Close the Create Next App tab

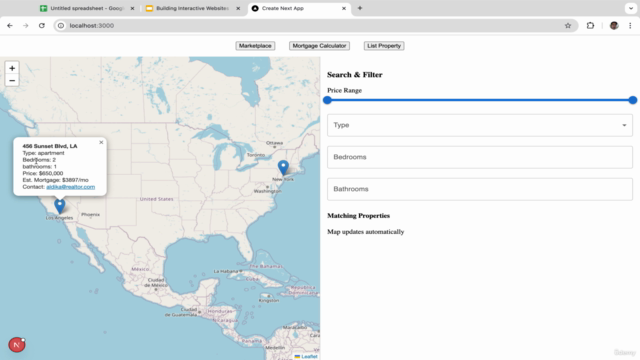tap(344, 8)
